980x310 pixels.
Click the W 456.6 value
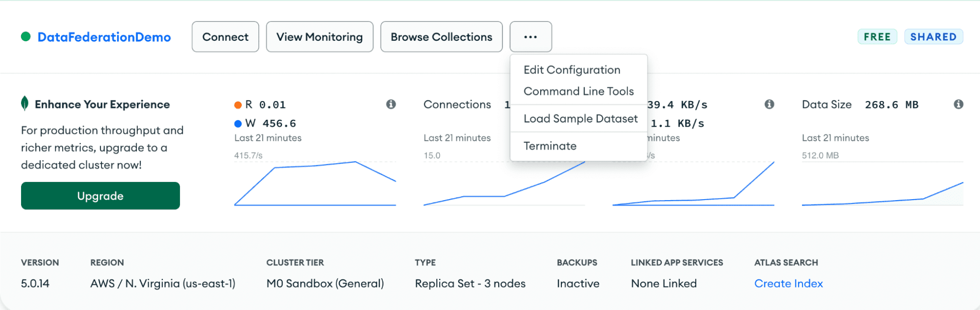click(x=271, y=124)
